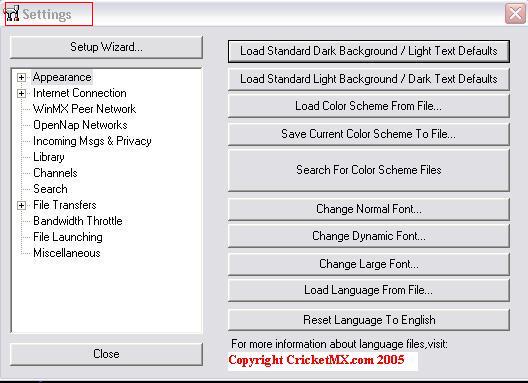Click the Copyright CricketMX.com 2005 text
Image resolution: width=528 pixels, height=383 pixels.
(x=316, y=360)
